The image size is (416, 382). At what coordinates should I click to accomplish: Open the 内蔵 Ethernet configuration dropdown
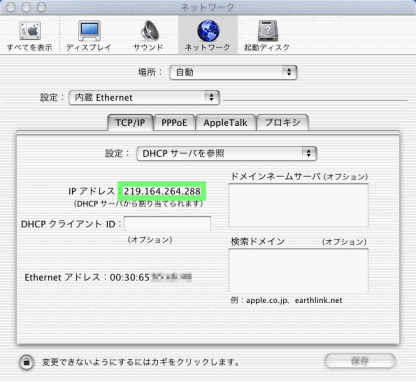click(x=144, y=97)
